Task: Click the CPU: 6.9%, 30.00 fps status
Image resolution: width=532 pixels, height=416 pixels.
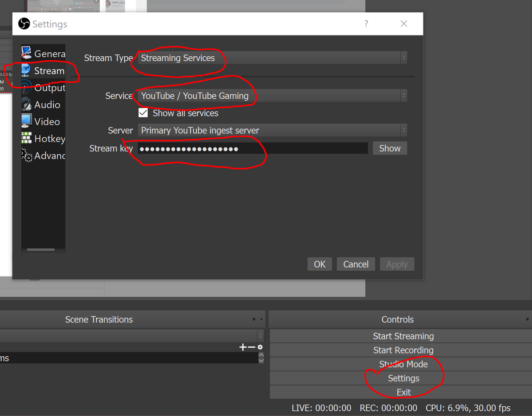Action: point(468,408)
